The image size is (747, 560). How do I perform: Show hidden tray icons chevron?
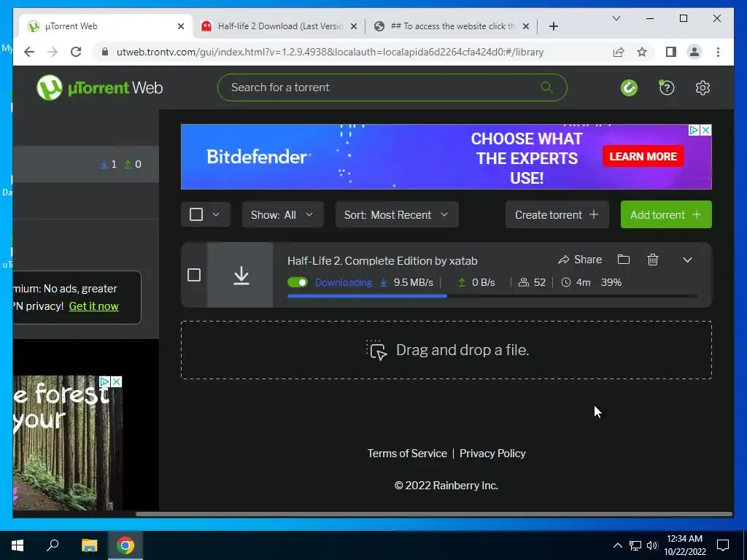(617, 545)
